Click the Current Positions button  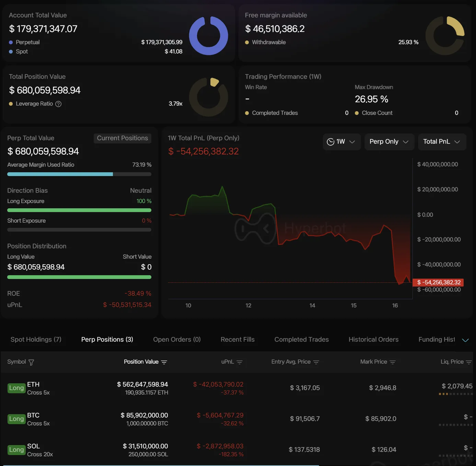click(x=123, y=138)
